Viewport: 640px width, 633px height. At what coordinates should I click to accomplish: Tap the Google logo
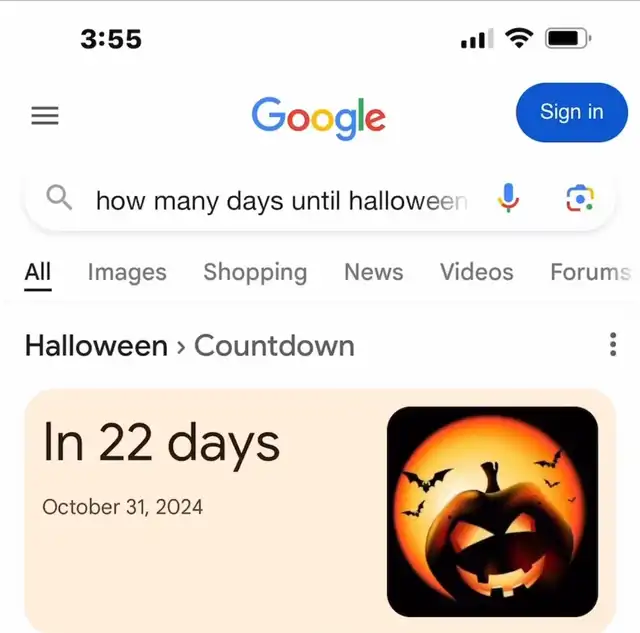coord(319,118)
